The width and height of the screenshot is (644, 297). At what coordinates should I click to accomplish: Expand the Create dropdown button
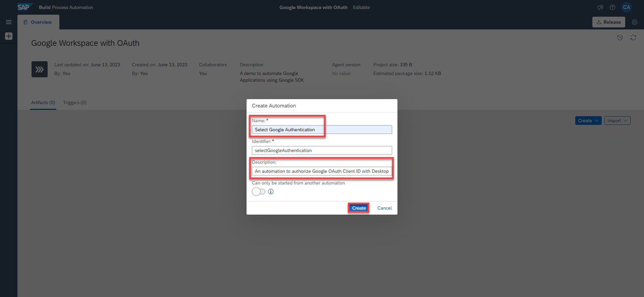[x=588, y=121]
